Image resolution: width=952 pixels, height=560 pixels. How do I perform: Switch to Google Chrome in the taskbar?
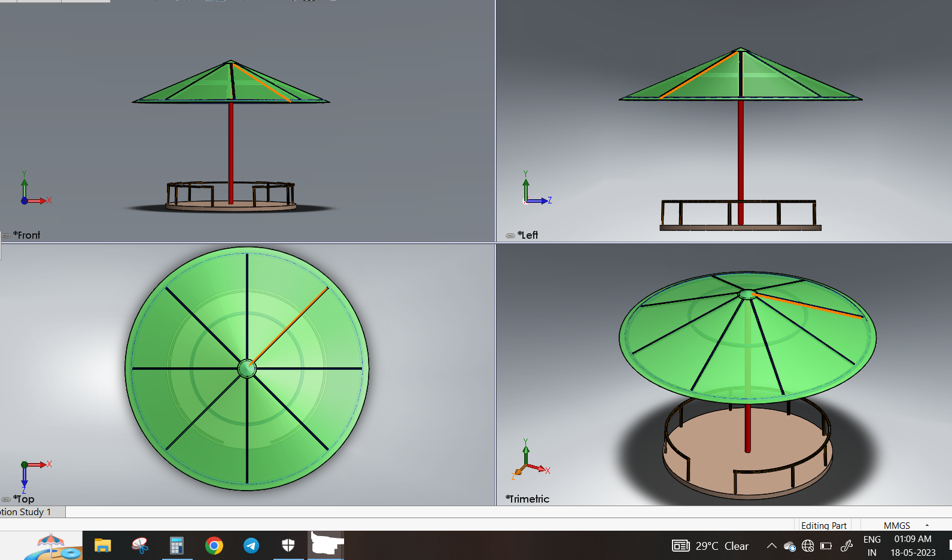pos(214,546)
